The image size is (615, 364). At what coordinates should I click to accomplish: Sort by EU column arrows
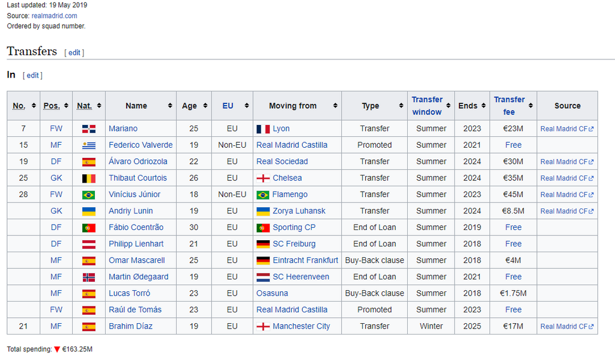click(247, 106)
